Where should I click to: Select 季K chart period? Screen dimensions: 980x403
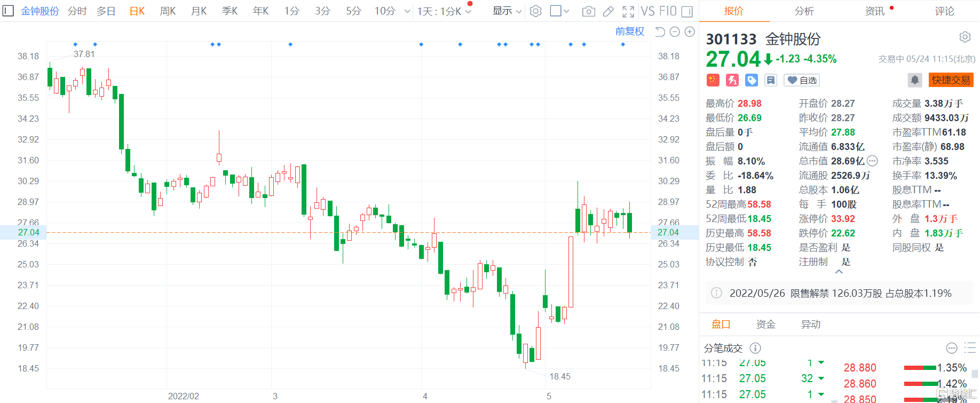click(x=230, y=11)
